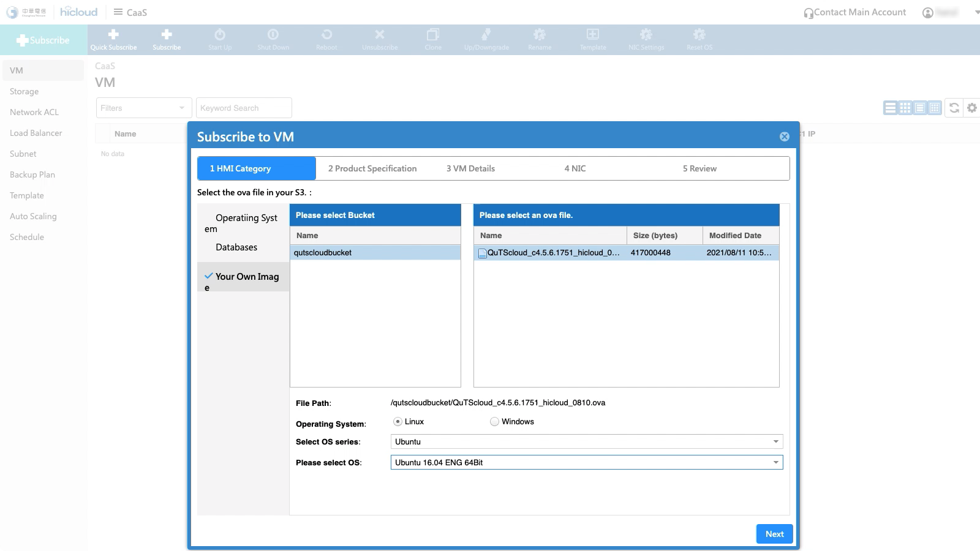Close the Subscribe to VM dialog

(x=784, y=137)
